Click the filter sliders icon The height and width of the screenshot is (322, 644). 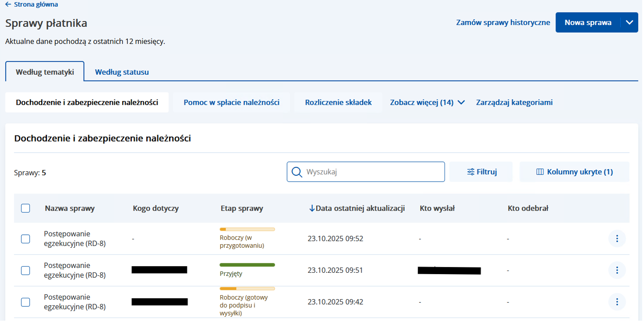pyautogui.click(x=470, y=172)
